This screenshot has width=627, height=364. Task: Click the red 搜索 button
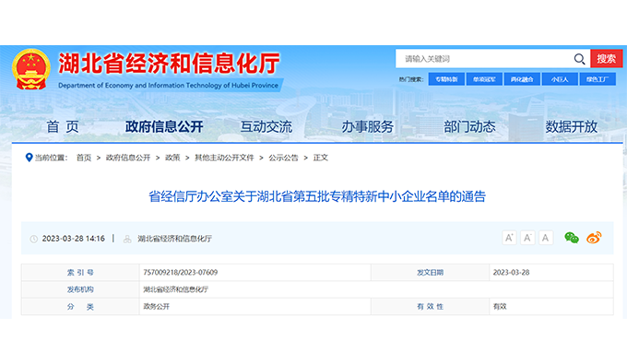click(x=606, y=59)
